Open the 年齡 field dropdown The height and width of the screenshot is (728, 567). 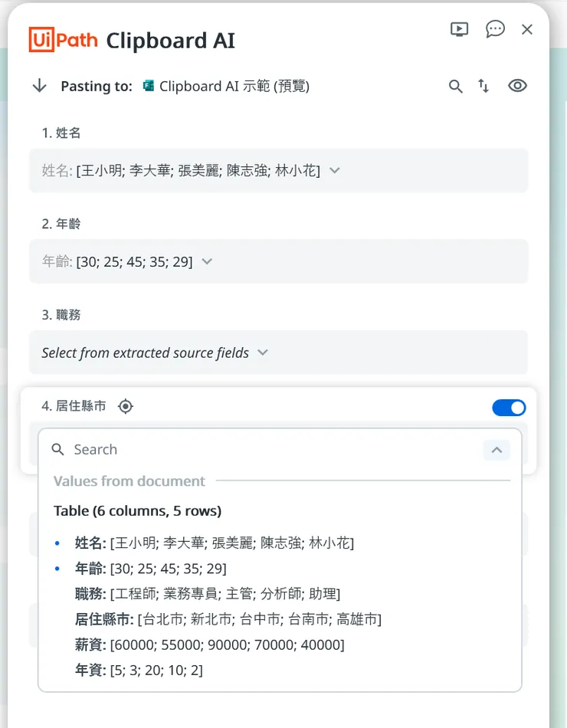(x=207, y=261)
